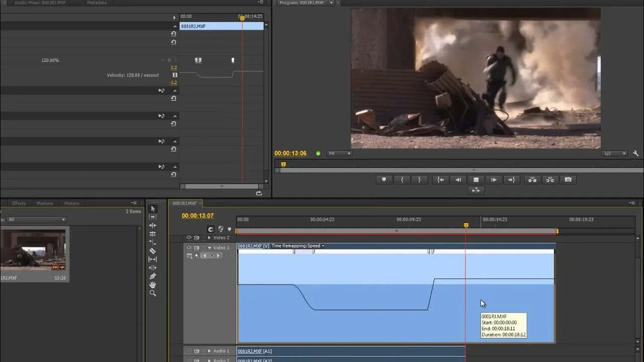Click Program monitor timecode 00:00:13:06
The image size is (644, 362).
click(x=290, y=153)
